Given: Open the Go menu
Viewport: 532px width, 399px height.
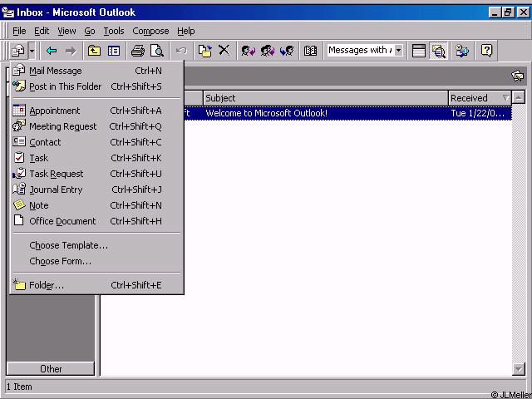Looking at the screenshot, I should [x=90, y=31].
